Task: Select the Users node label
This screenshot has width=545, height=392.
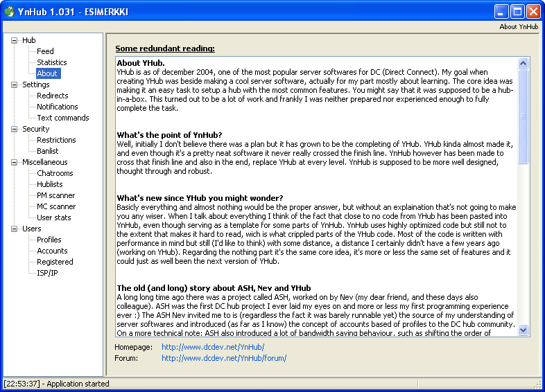Action: (32, 229)
